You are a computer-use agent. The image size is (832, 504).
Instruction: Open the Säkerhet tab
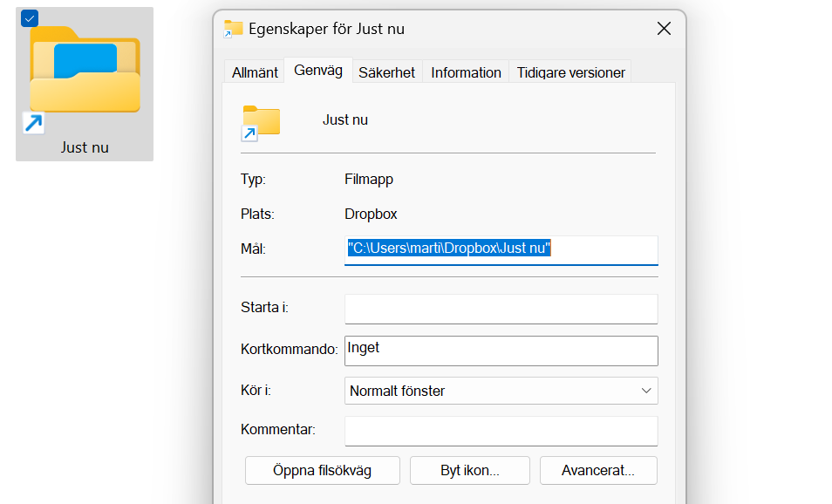387,72
